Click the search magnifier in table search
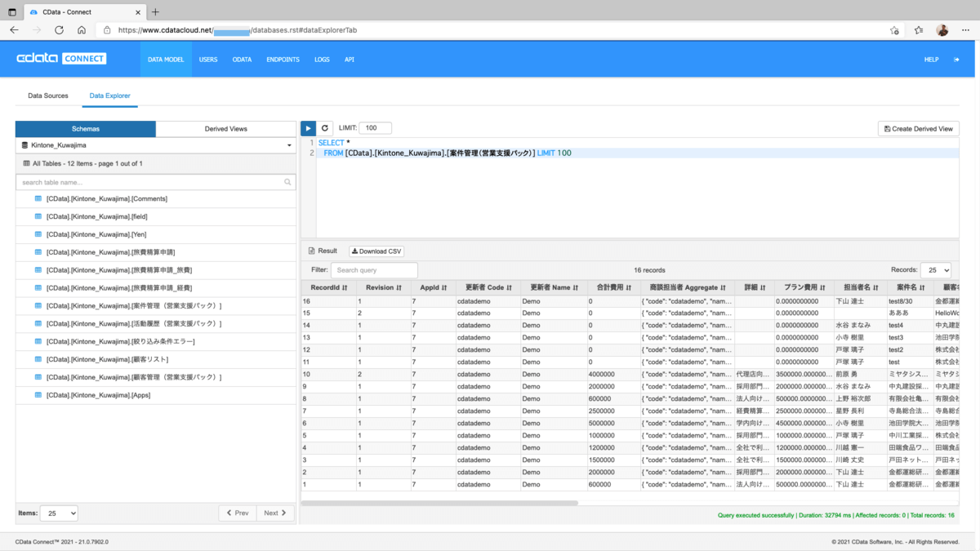 pos(287,182)
